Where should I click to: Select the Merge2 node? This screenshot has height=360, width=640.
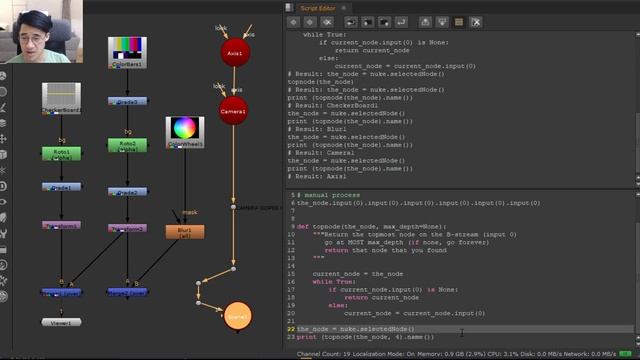(x=127, y=292)
